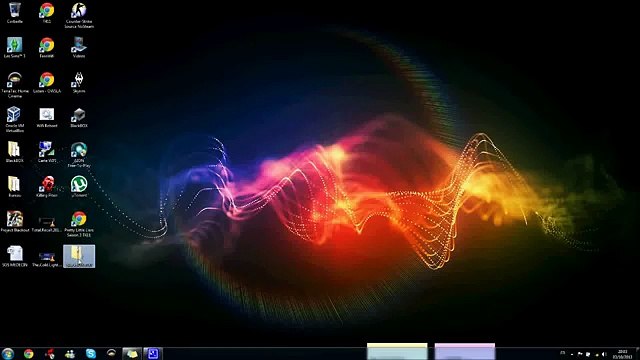
Task: Open Oracle VM VirtualBox shortcut
Action: 15,120
